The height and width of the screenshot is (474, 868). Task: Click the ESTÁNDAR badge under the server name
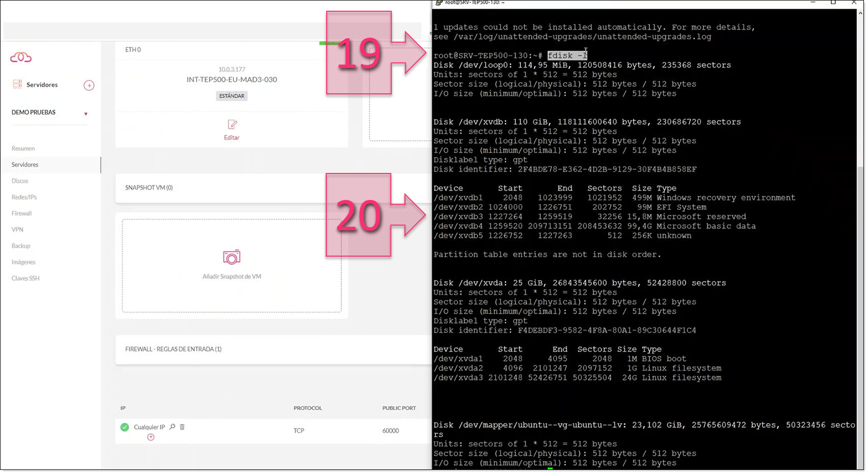(232, 96)
